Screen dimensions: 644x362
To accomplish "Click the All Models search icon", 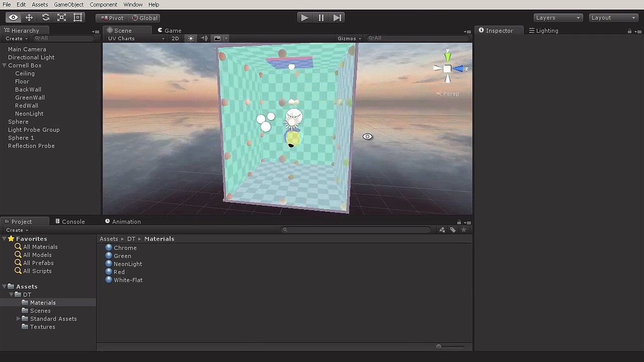I will pos(18,255).
